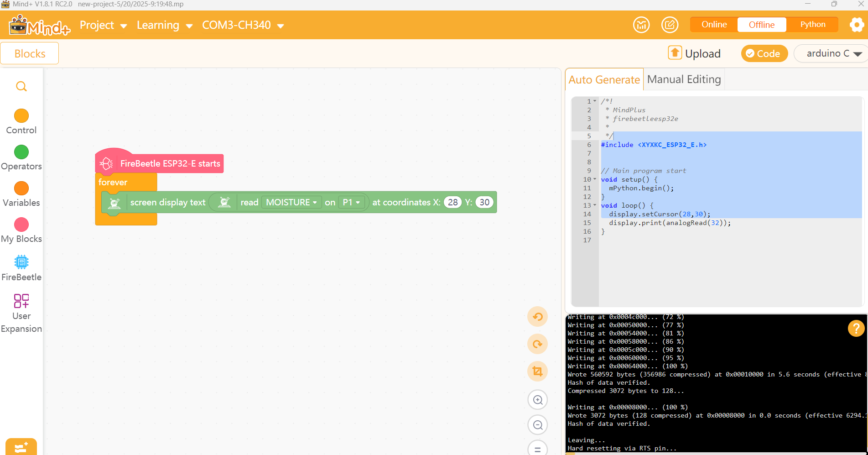Viewport: 868px width, 455px height.
Task: Click the 'Leaving...' terminal line
Action: (586, 440)
